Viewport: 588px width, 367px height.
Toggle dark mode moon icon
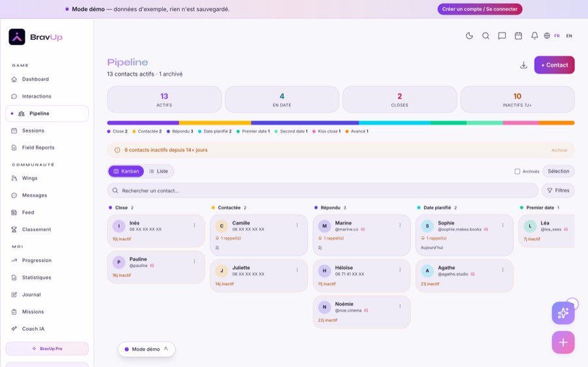[x=469, y=36]
